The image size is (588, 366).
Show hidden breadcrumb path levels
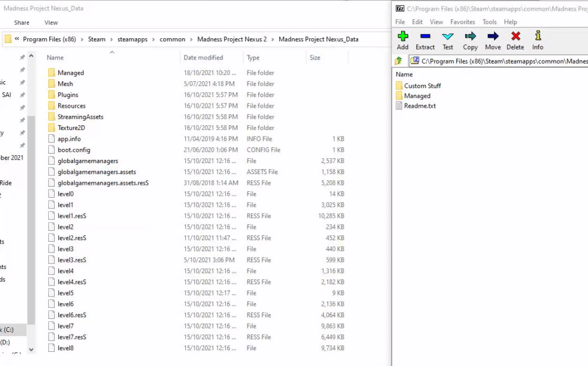pyautogui.click(x=17, y=39)
